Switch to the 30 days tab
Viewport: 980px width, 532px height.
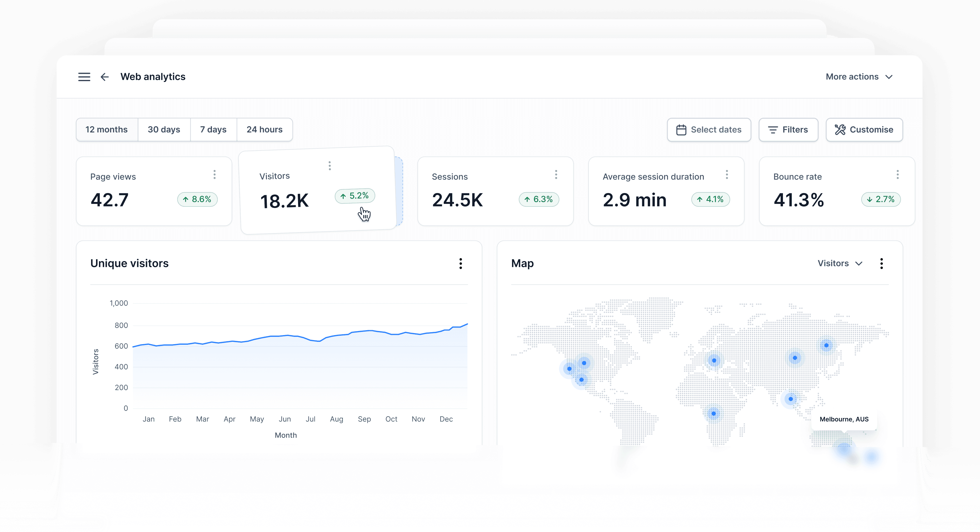[164, 129]
